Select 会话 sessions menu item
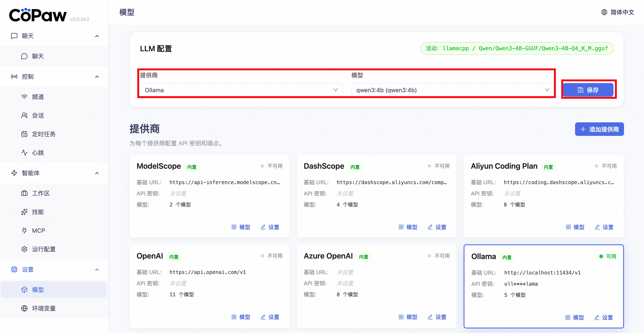The height and width of the screenshot is (333, 644). coord(38,115)
